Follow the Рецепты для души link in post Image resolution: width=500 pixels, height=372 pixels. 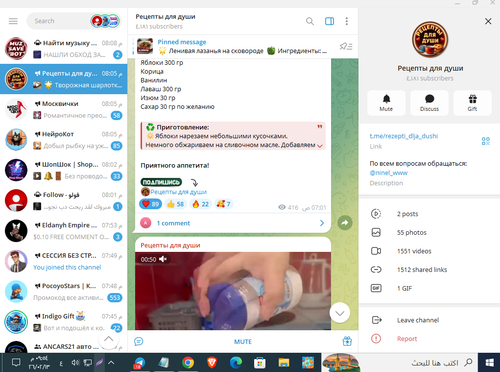point(178,192)
